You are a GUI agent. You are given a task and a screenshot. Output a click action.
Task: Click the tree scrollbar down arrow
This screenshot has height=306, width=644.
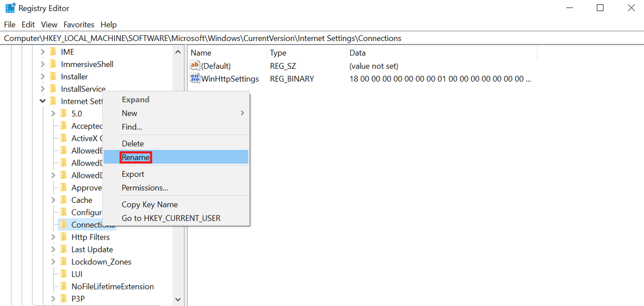pos(178,299)
